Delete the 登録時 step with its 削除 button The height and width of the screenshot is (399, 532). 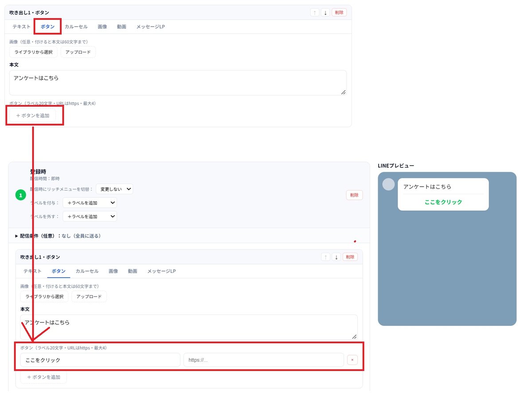[354, 195]
